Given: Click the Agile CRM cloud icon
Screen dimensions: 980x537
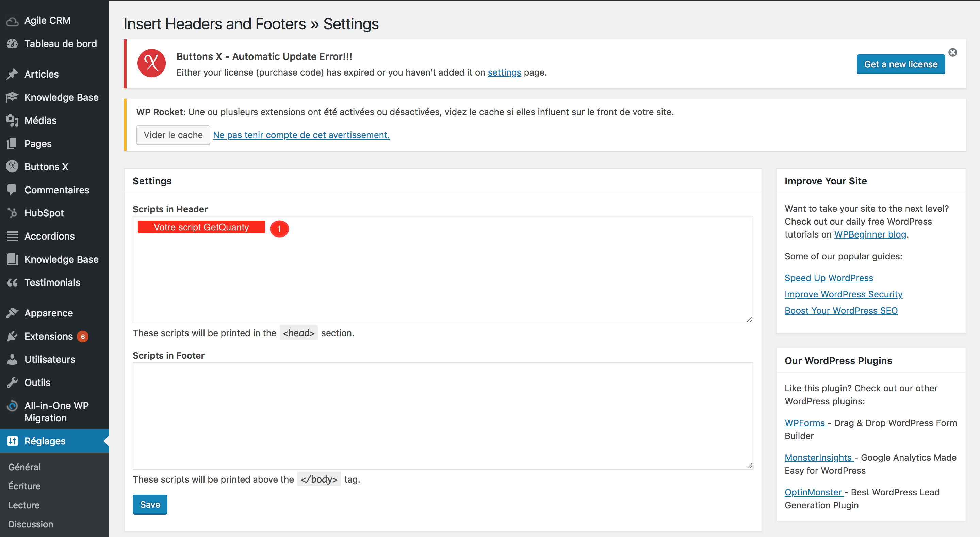Looking at the screenshot, I should (12, 21).
